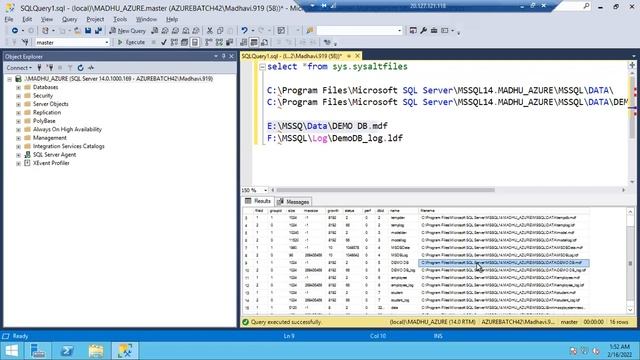Collapse the select statement outline box
This screenshot has height=360, width=640.
262,67
